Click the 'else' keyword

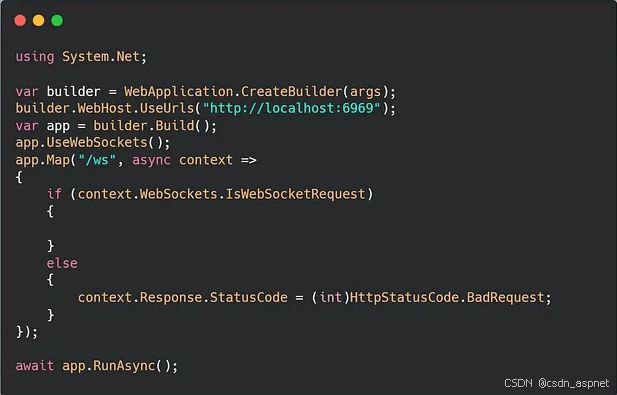click(x=62, y=263)
